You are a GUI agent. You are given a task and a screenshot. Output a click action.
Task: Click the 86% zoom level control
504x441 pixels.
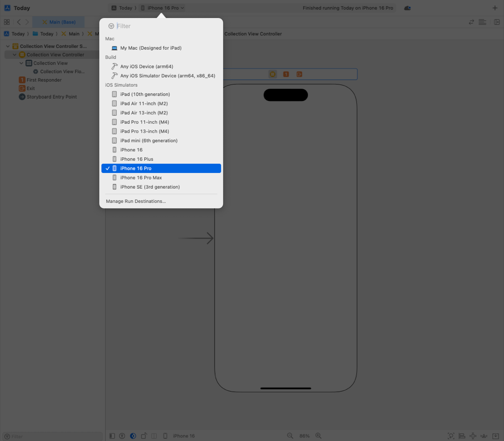[x=304, y=436]
